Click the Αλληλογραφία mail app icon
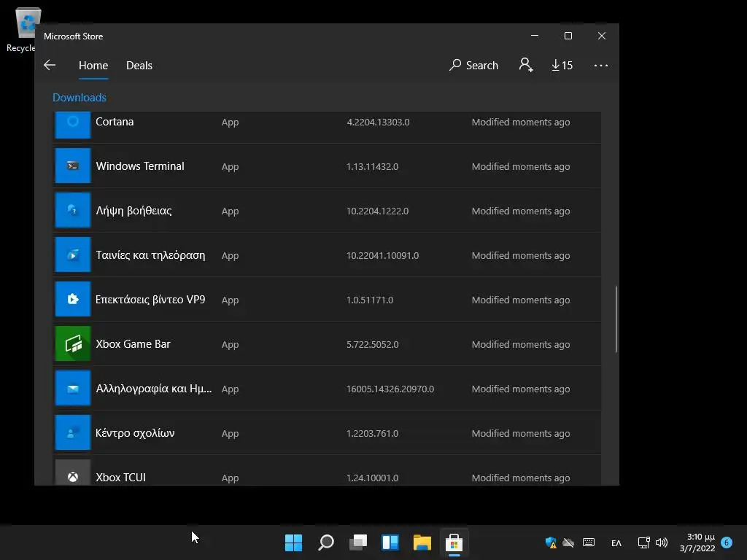747x560 pixels. 73,388
